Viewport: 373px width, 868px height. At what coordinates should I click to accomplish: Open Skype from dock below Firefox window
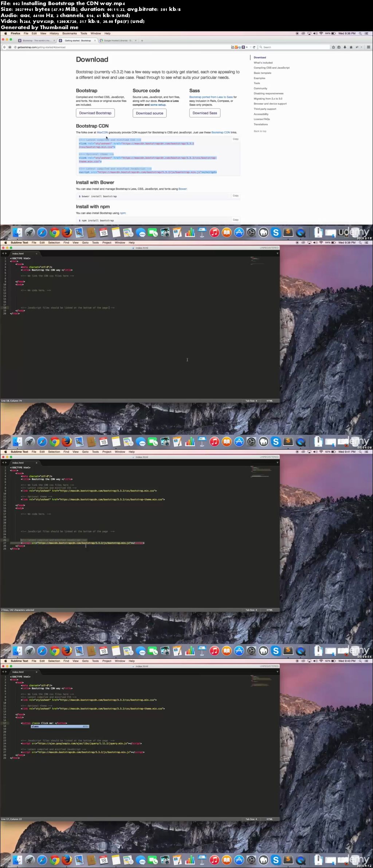click(x=276, y=232)
